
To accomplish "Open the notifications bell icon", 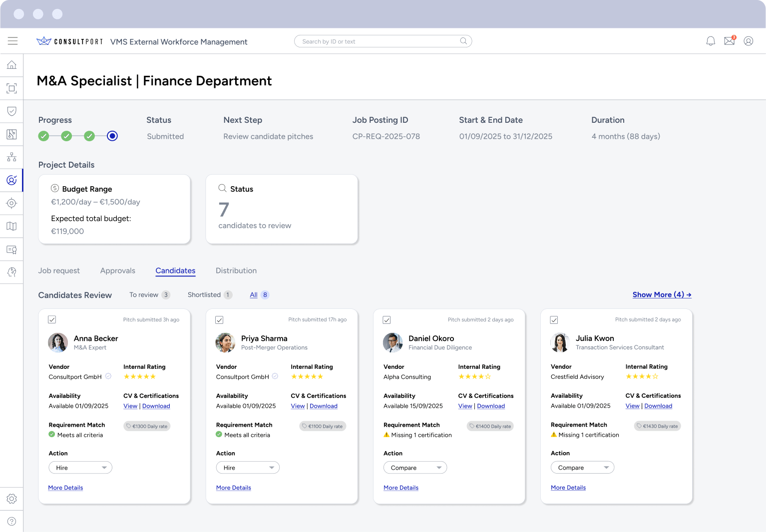I will 711,41.
